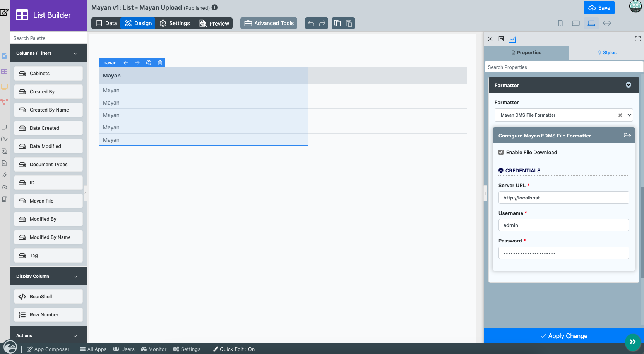Image resolution: width=644 pixels, height=354 pixels.
Task: Click the info icon beside Published
Action: tap(214, 7)
